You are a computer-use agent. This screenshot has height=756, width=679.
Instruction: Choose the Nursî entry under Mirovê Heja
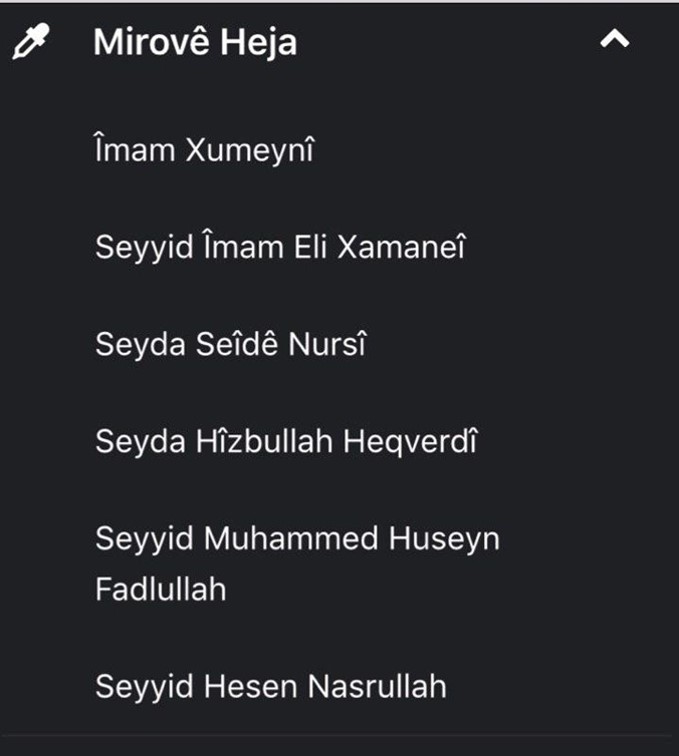[231, 344]
